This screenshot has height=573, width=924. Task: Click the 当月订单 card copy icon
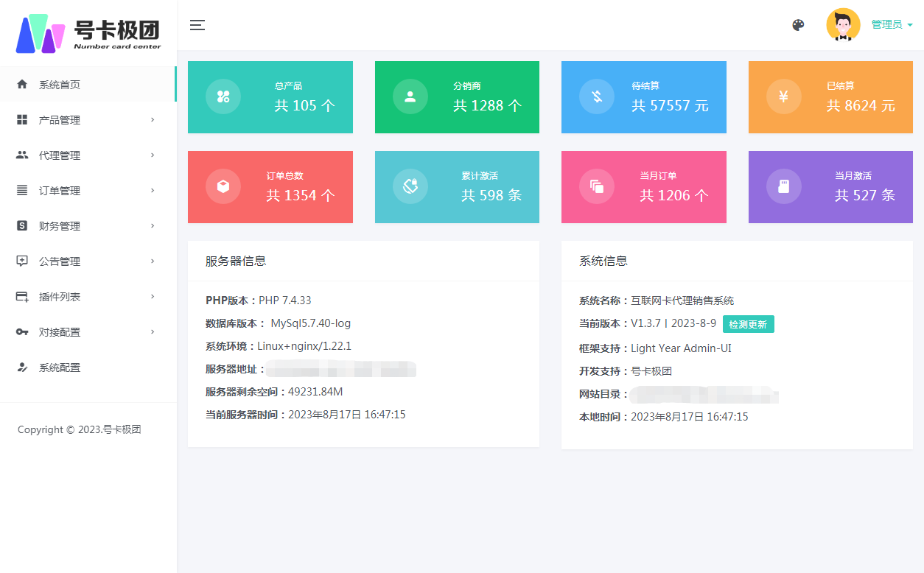tap(597, 186)
